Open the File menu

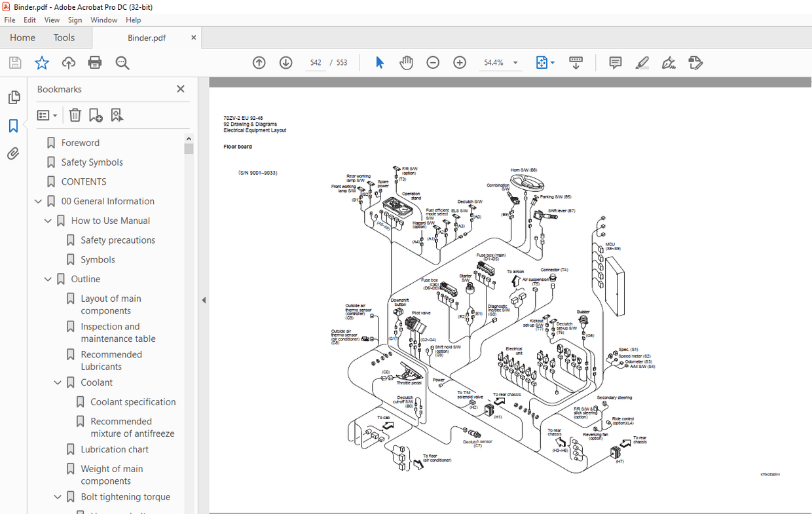pyautogui.click(x=10, y=20)
